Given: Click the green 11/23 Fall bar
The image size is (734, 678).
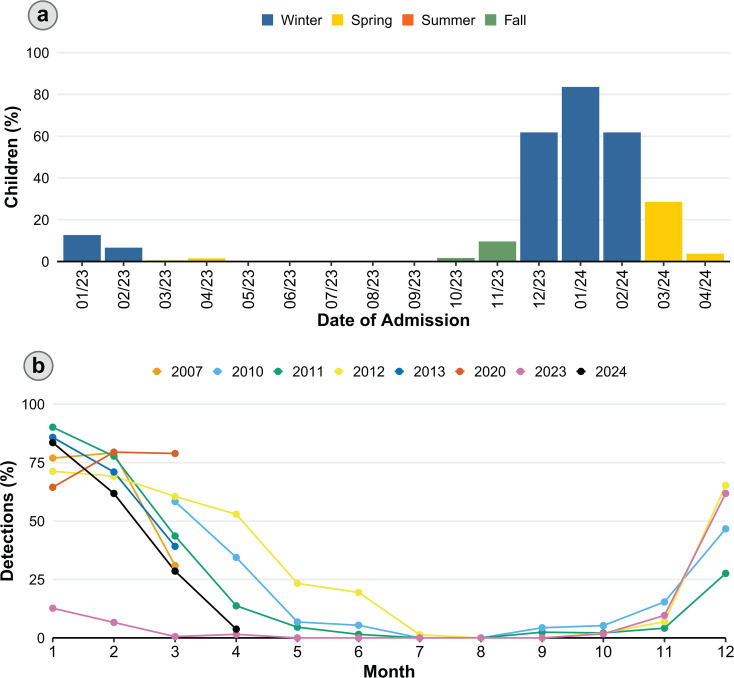Looking at the screenshot, I should pos(497,251).
